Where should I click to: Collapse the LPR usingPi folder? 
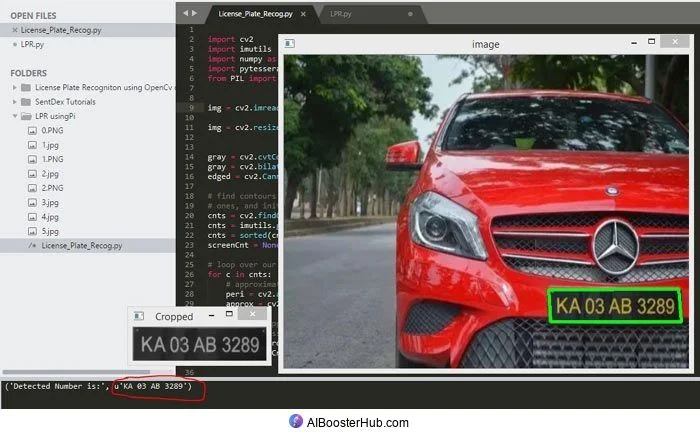(13, 116)
